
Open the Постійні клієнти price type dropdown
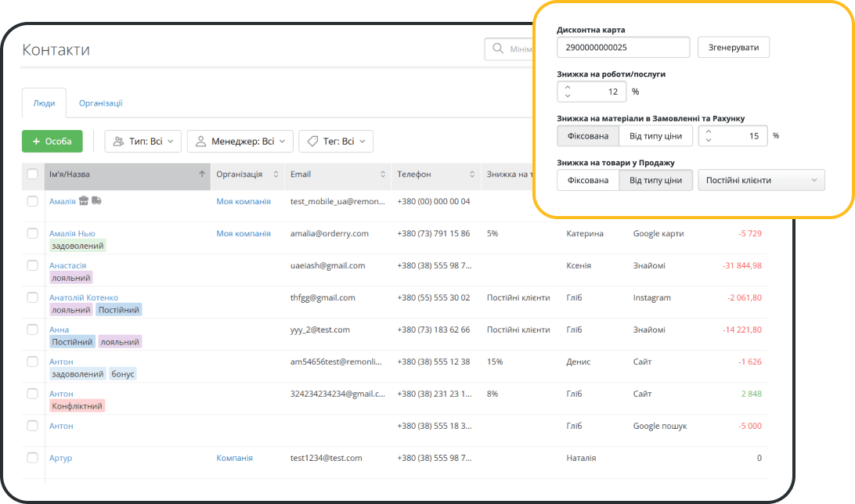tap(760, 180)
